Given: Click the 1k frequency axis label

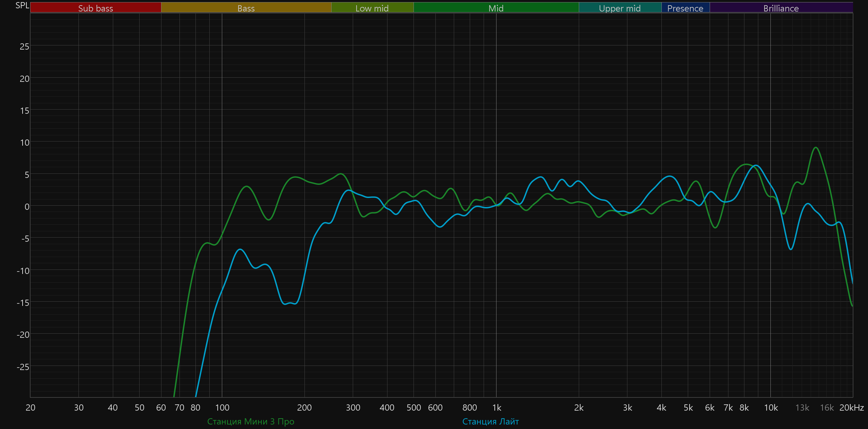Looking at the screenshot, I should pos(496,407).
